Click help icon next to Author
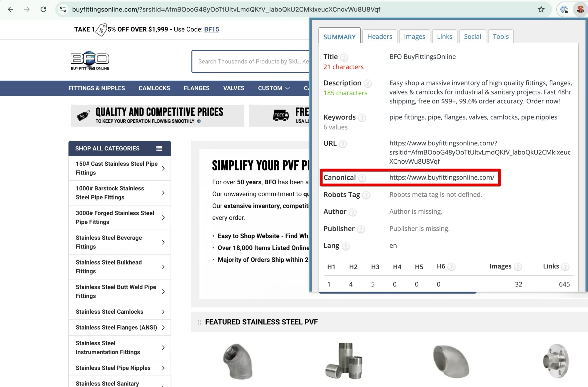This screenshot has height=387, width=588. [x=353, y=212]
